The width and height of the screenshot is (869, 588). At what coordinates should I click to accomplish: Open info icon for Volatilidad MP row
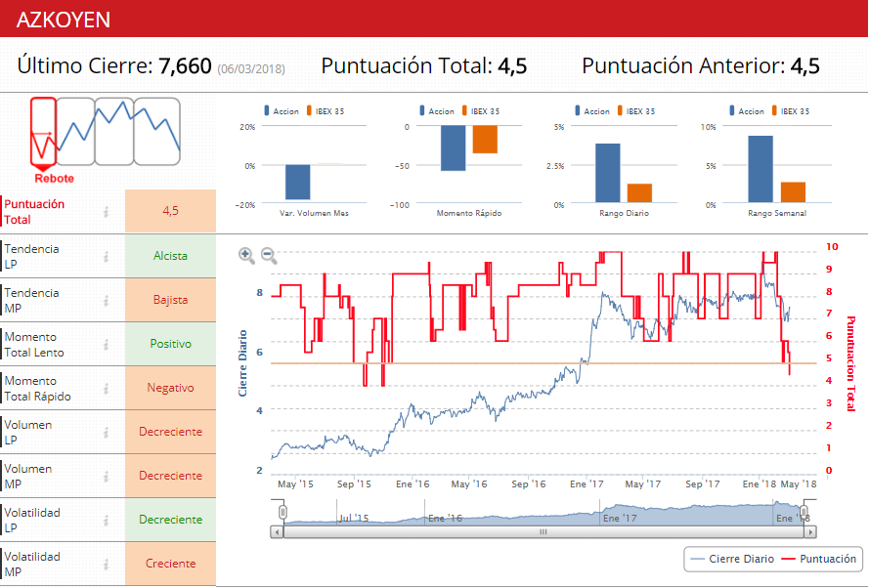[106, 564]
